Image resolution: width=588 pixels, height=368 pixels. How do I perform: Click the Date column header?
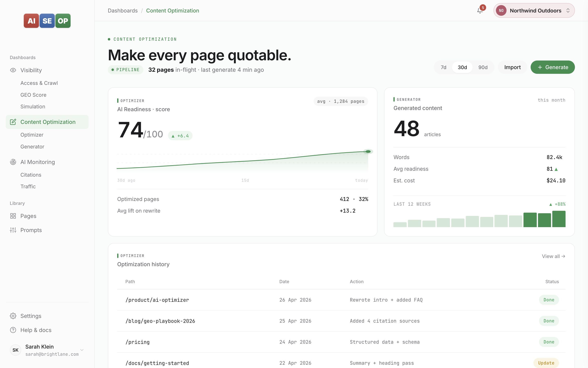tap(284, 282)
